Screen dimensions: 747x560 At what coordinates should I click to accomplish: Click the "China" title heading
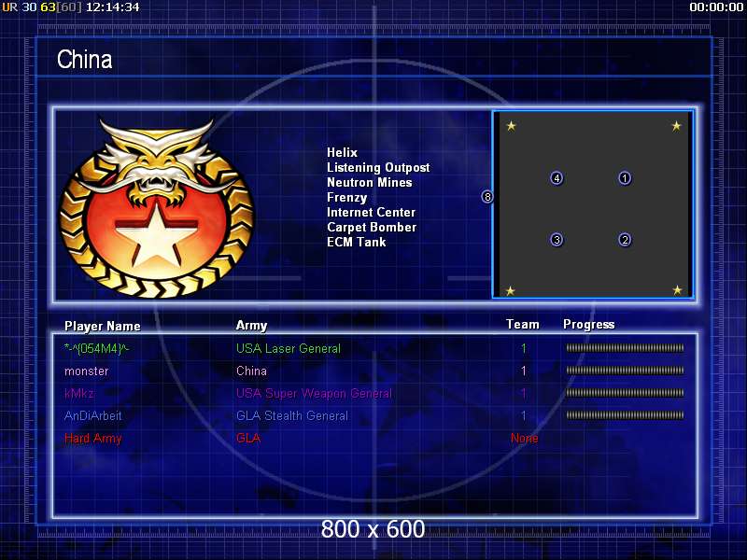coord(85,60)
